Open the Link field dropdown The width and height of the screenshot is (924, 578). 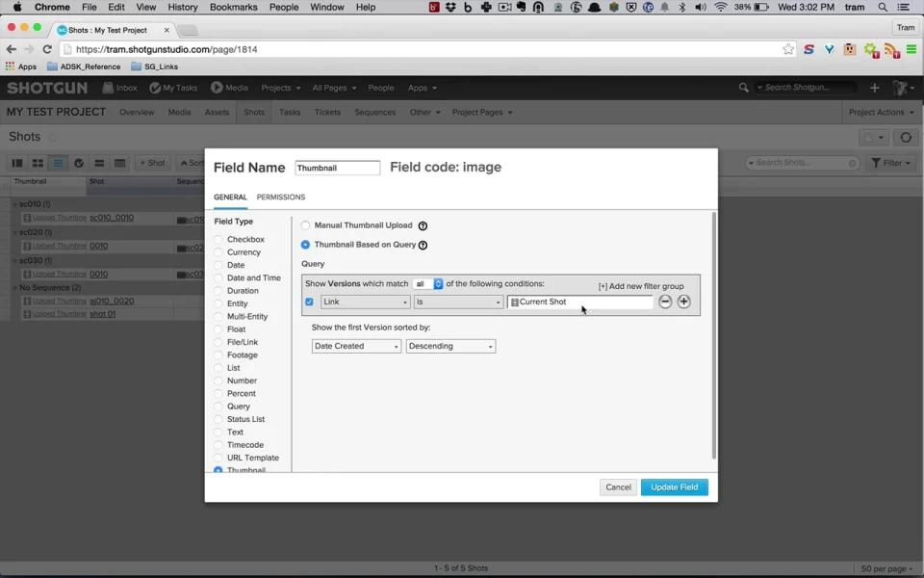pos(365,302)
